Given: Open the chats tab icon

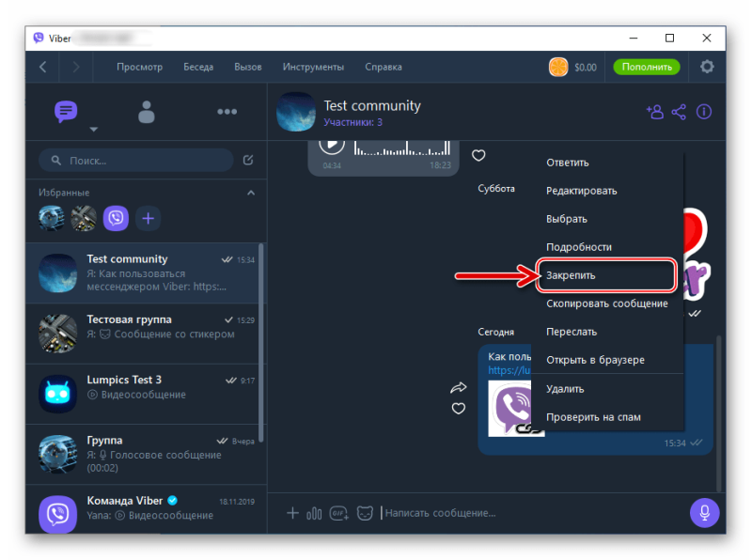Looking at the screenshot, I should pos(66,111).
